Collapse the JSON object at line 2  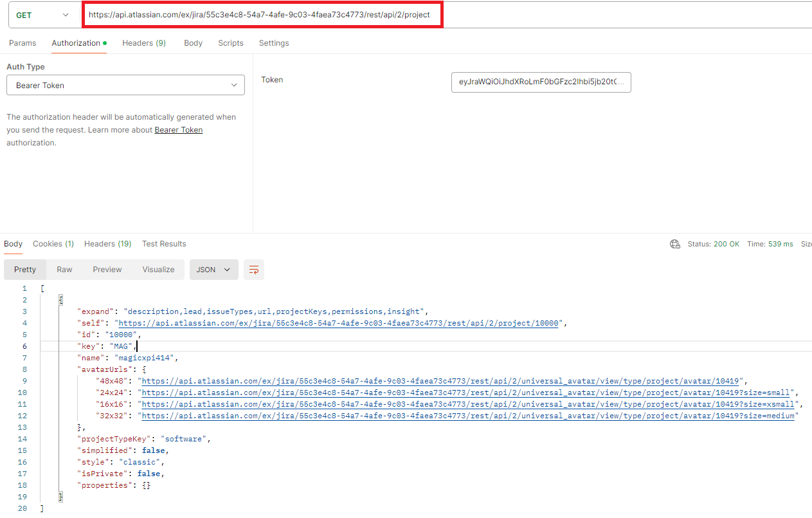pos(60,299)
